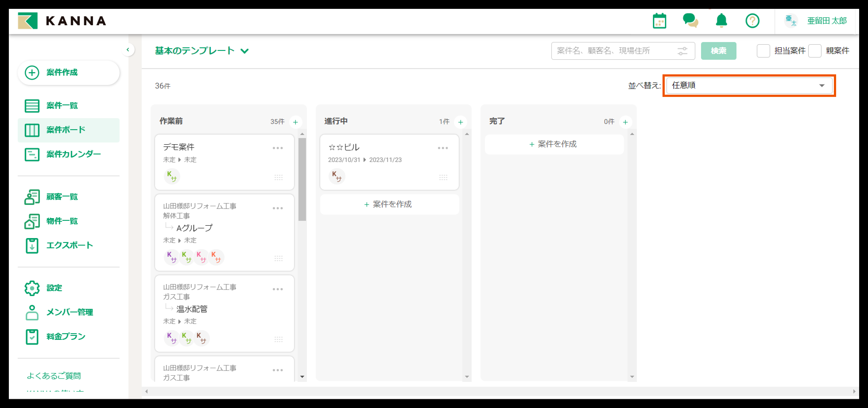868x408 pixels.
Task: Go to 案件一覧 in sidebar
Action: [62, 106]
